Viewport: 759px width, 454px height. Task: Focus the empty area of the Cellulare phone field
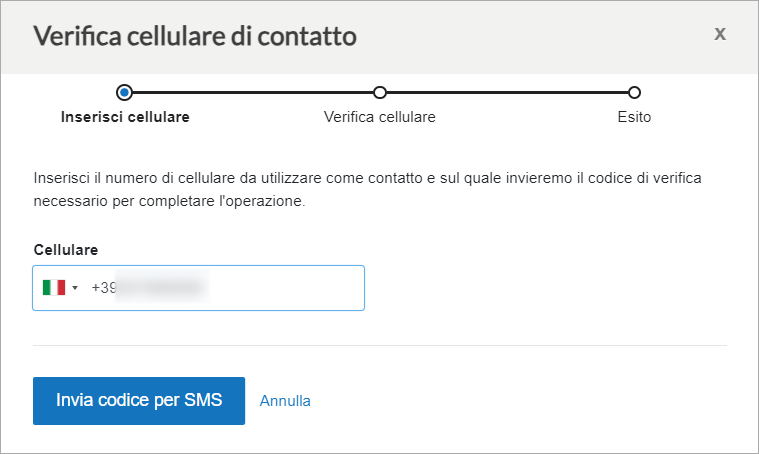click(x=286, y=288)
